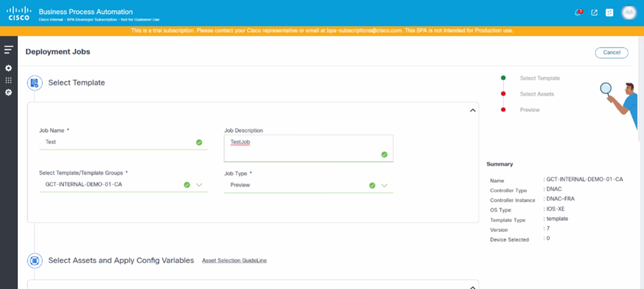Click the Select Template stepper label
The width and height of the screenshot is (644, 289).
point(539,78)
